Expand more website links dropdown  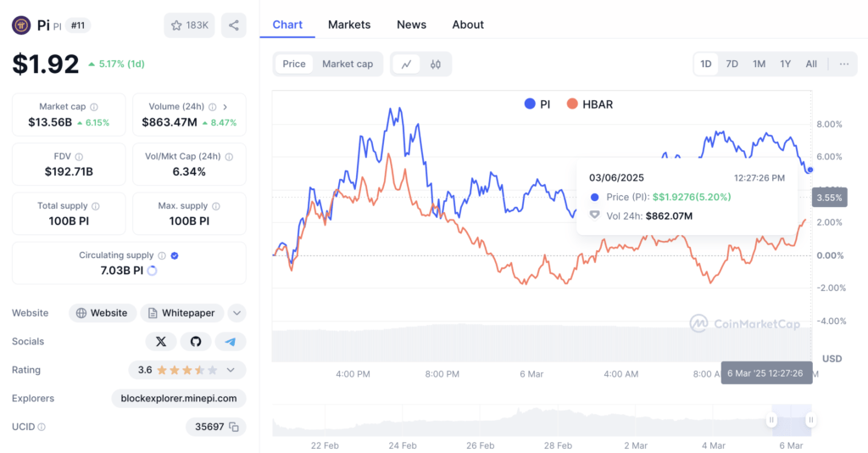point(237,313)
